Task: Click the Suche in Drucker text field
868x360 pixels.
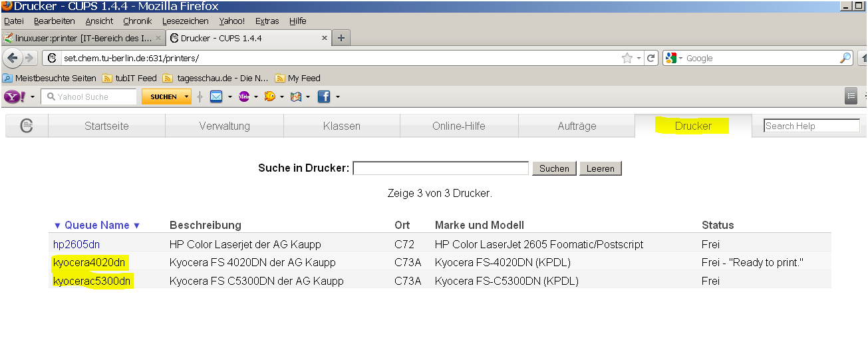Action: 440,168
